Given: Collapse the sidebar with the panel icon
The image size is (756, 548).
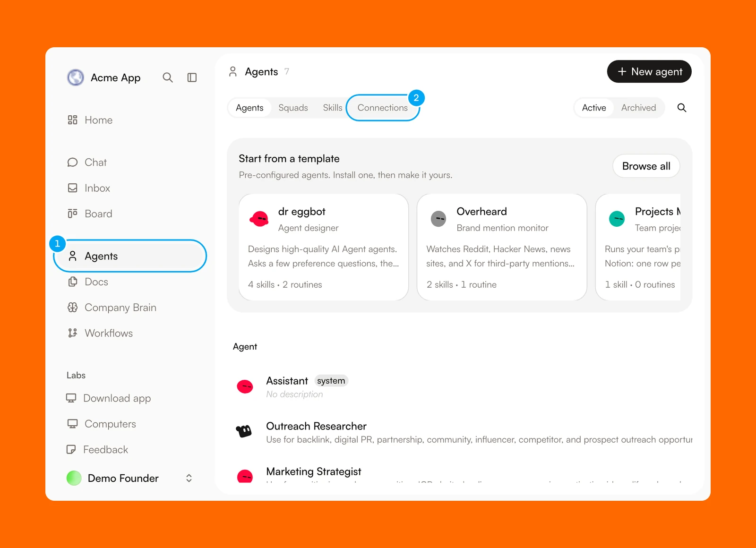Looking at the screenshot, I should click(x=192, y=77).
